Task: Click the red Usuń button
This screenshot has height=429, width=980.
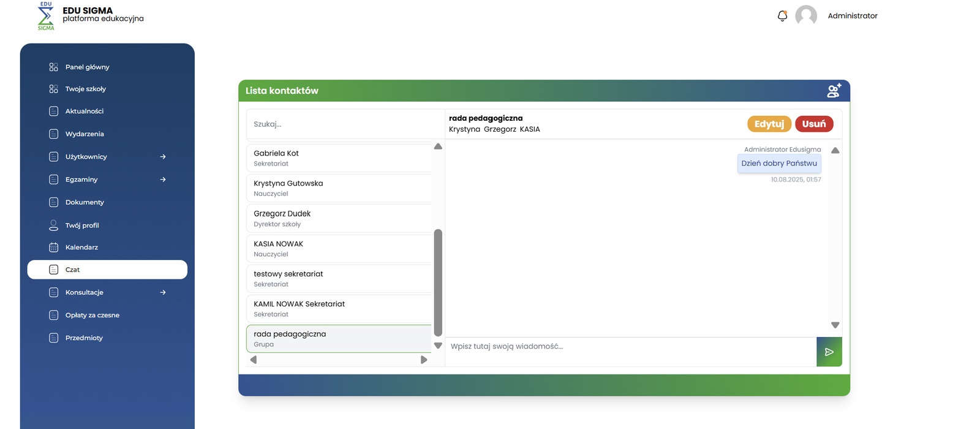Action: (x=814, y=124)
